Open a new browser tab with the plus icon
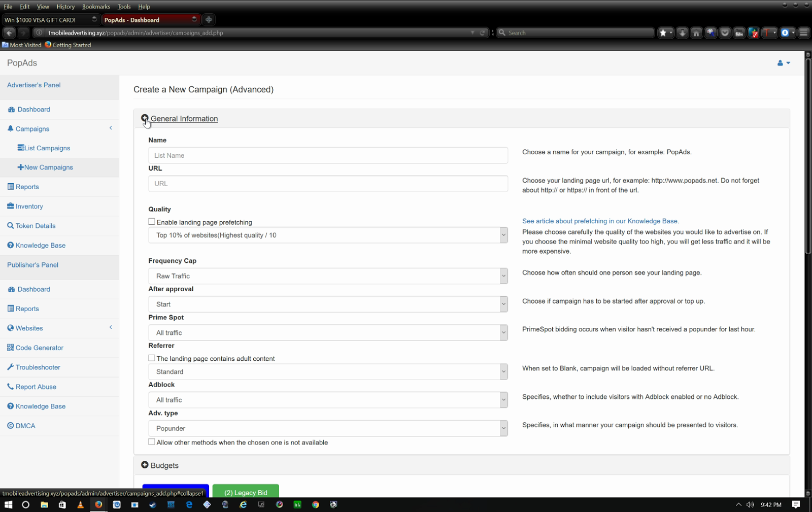The height and width of the screenshot is (512, 812). (x=209, y=20)
